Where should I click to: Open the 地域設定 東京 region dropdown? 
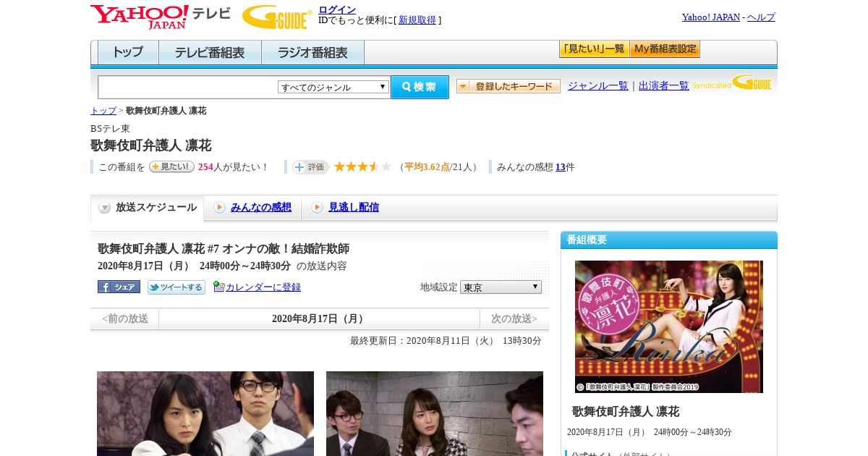[x=501, y=287]
